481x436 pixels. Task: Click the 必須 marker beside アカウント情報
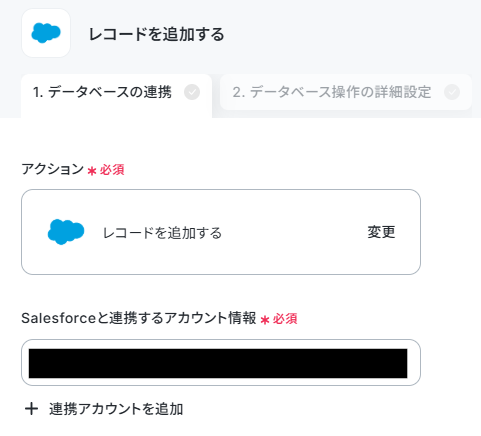click(x=285, y=319)
